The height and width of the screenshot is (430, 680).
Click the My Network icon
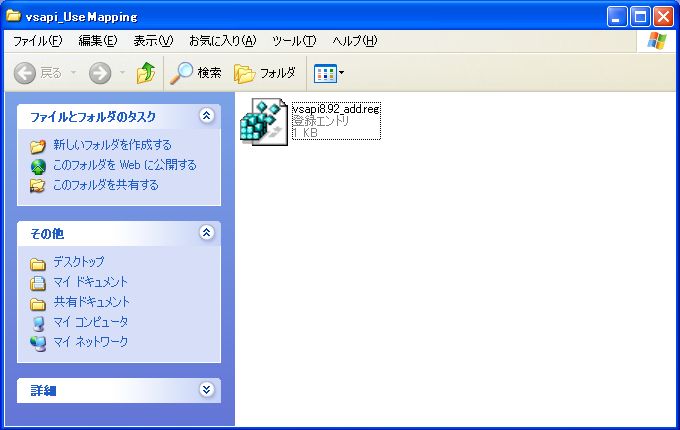pos(38,344)
